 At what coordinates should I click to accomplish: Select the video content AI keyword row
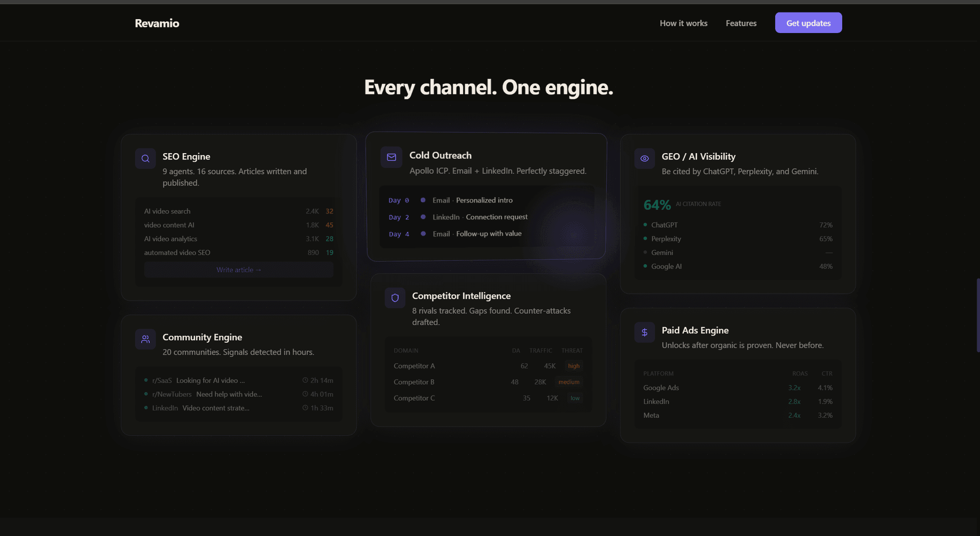239,225
